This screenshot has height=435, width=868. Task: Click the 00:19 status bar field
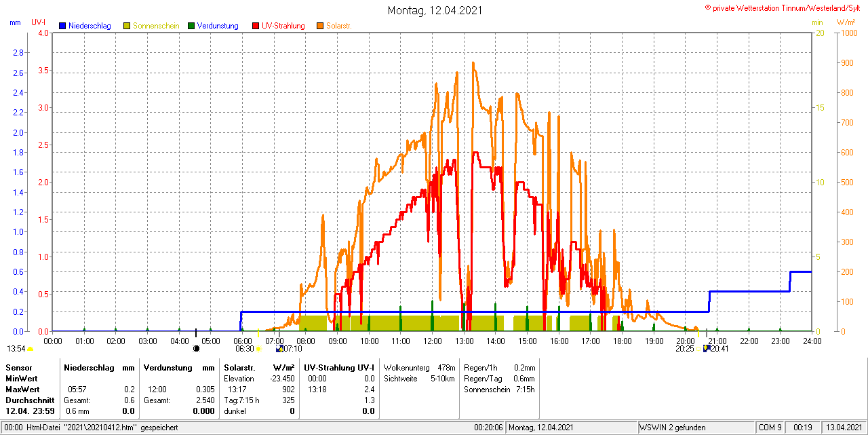click(803, 428)
